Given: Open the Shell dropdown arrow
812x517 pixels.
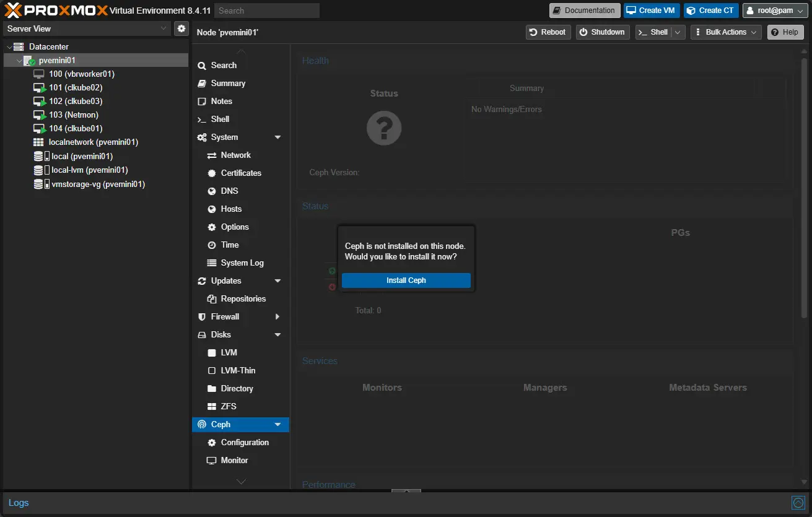Looking at the screenshot, I should [x=678, y=32].
